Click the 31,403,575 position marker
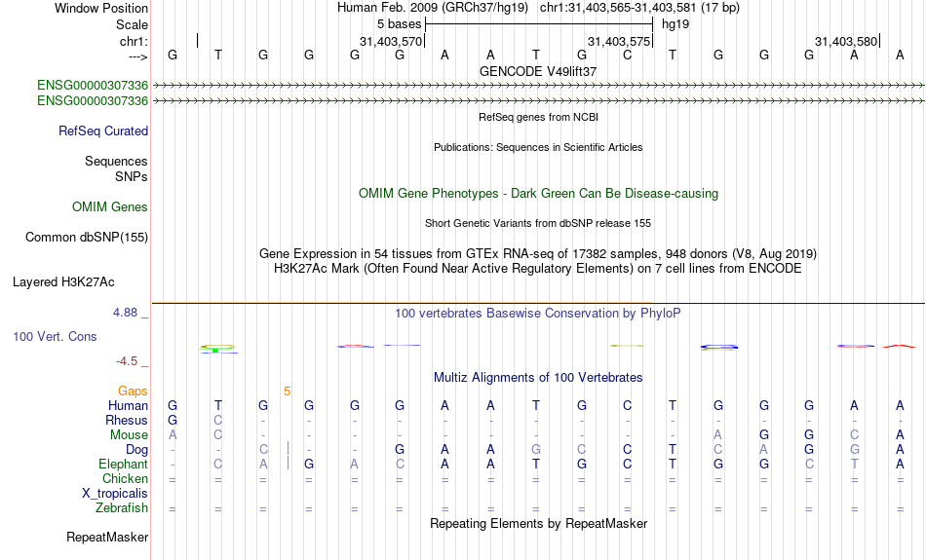 [619, 41]
